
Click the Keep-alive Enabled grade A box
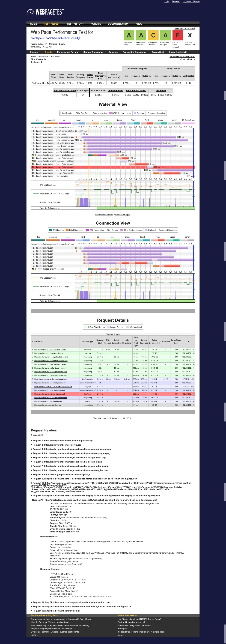[141, 35]
